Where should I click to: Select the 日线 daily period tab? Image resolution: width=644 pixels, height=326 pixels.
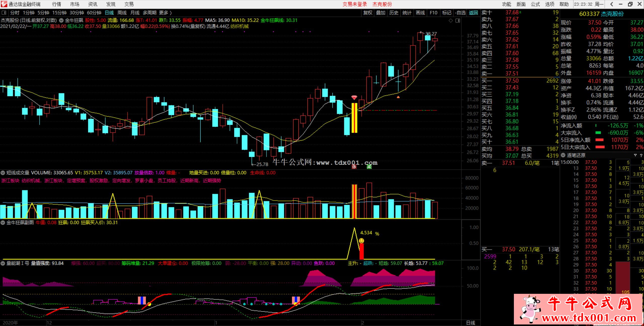click(109, 13)
